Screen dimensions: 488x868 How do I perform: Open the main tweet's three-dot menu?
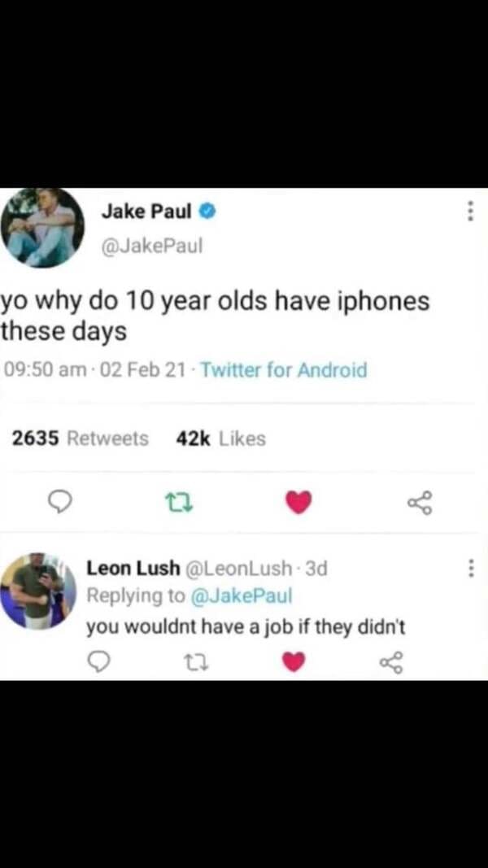[470, 211]
